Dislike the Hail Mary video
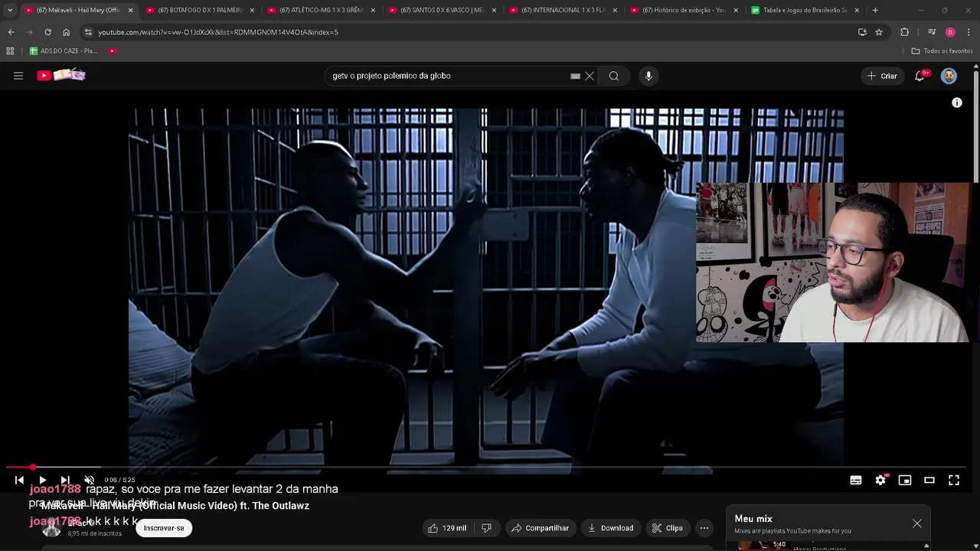 point(486,528)
